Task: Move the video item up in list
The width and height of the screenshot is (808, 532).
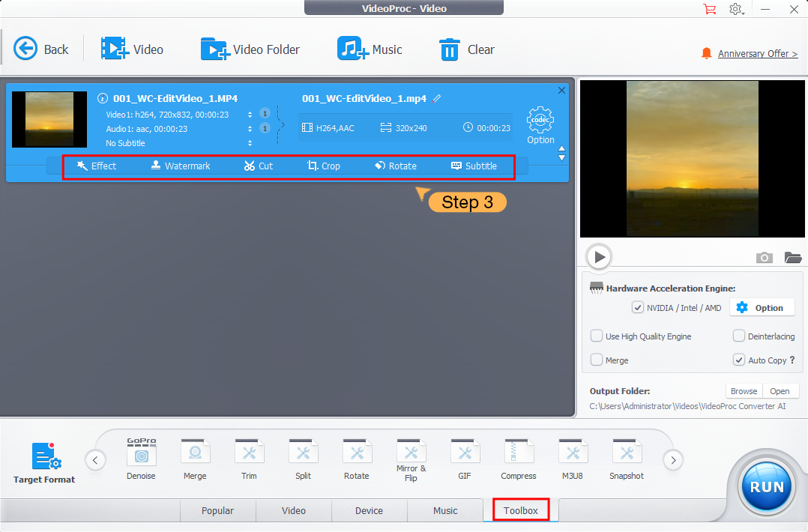Action: 561,148
